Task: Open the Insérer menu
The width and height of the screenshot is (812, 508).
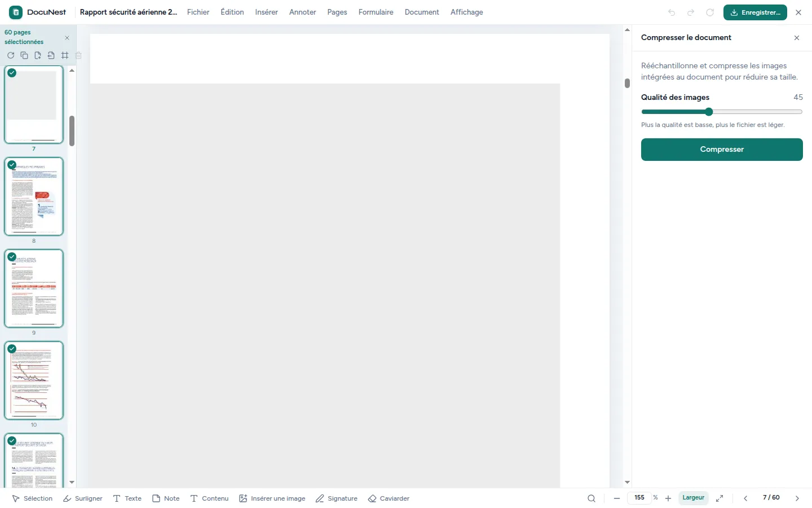Action: click(x=266, y=12)
